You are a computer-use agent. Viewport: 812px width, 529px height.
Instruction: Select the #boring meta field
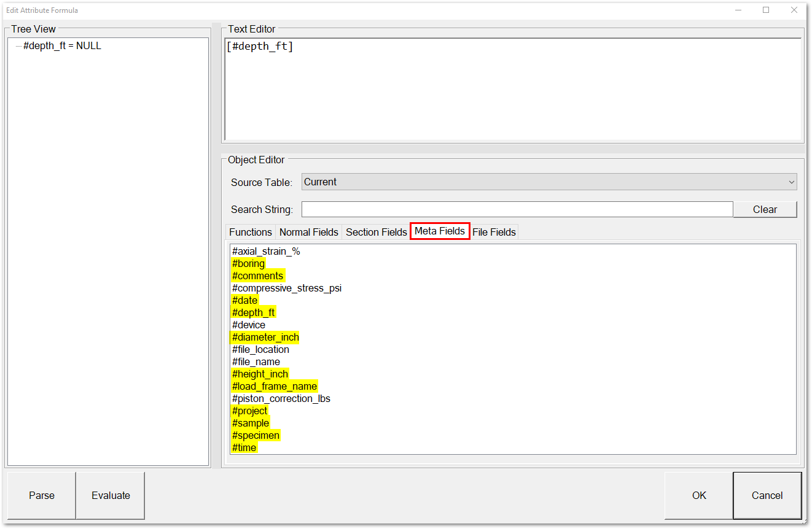(x=248, y=263)
